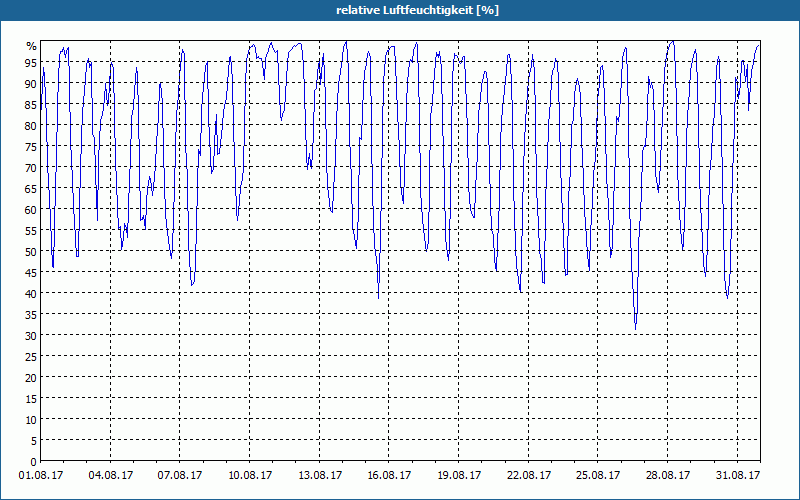The width and height of the screenshot is (800, 500).
Task: Click the y-axis value 90
Action: point(31,84)
